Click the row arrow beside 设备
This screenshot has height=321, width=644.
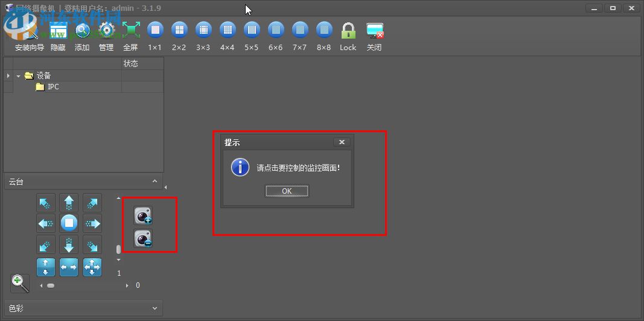8,75
